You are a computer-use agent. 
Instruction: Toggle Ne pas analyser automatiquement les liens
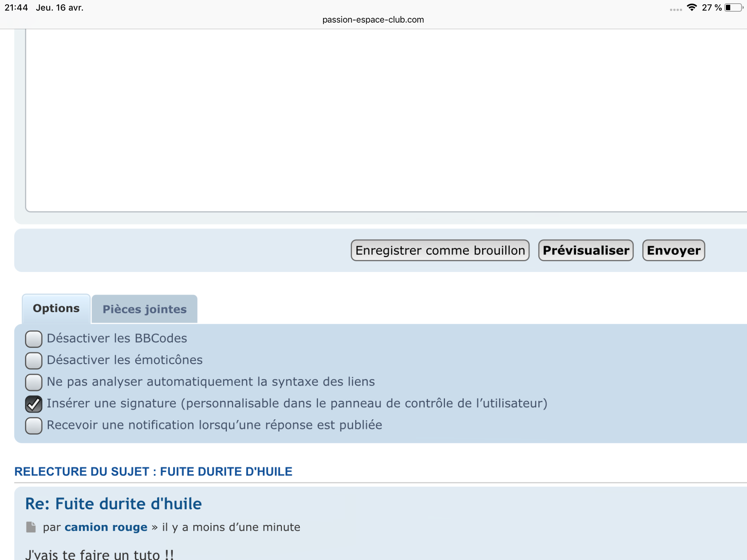click(x=34, y=382)
